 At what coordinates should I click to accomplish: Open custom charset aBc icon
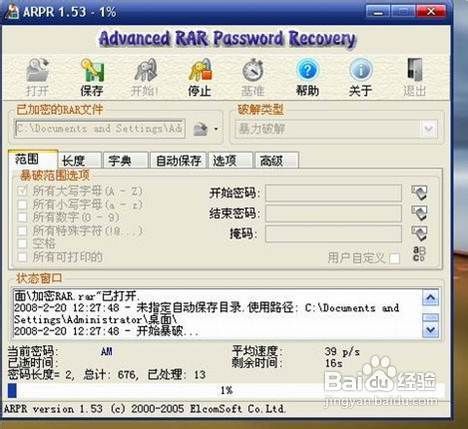pos(419,254)
